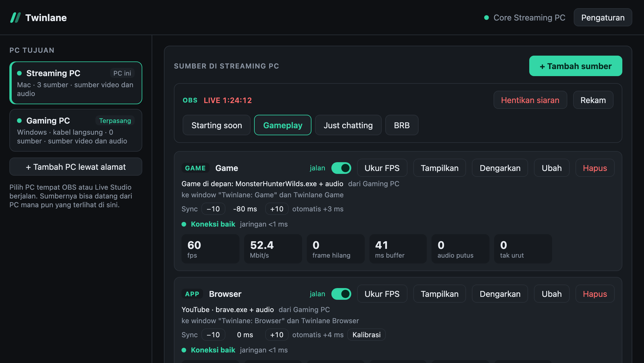Screen dimensions: 644x363
Task: Click the 60 fps stat tile
Action: tap(210, 249)
